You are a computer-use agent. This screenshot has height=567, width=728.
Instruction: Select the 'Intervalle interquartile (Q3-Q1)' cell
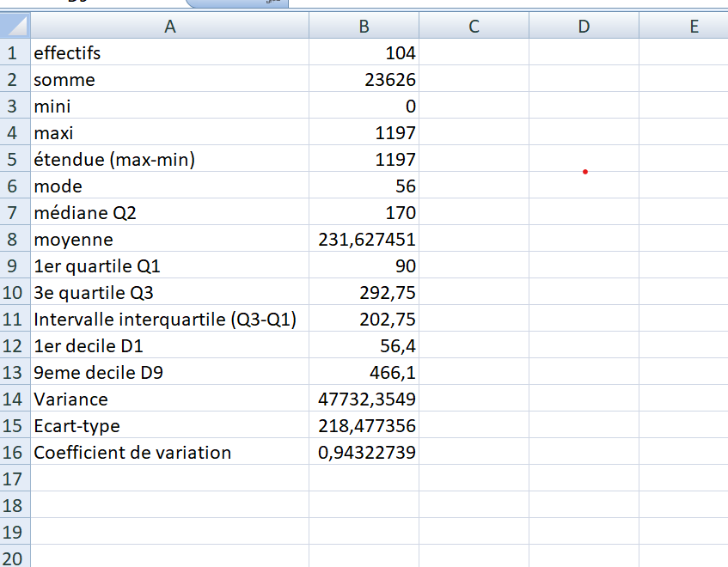point(169,320)
